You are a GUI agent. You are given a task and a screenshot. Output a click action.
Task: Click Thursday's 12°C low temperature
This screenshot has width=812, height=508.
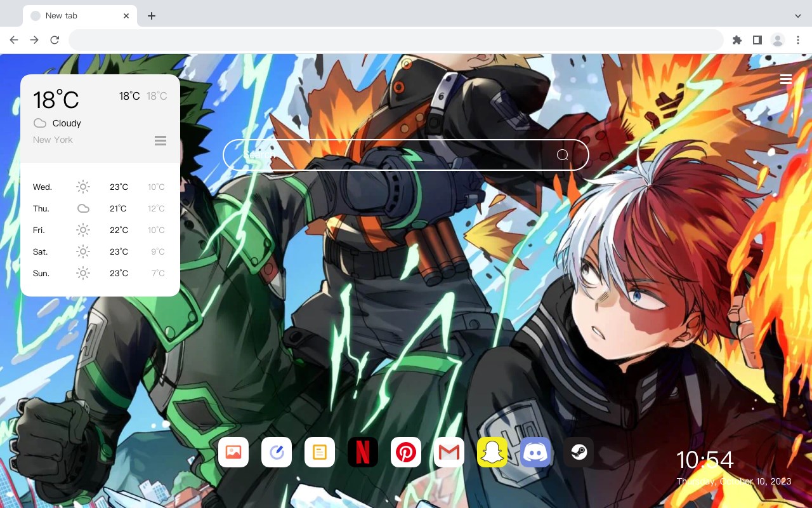pyautogui.click(x=156, y=208)
